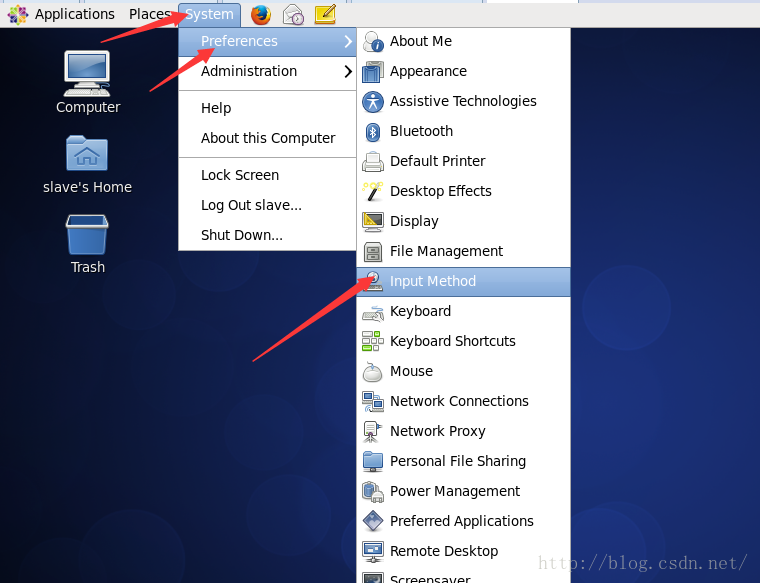760x583 pixels.
Task: Click the Computer desktop label
Action: tap(88, 107)
